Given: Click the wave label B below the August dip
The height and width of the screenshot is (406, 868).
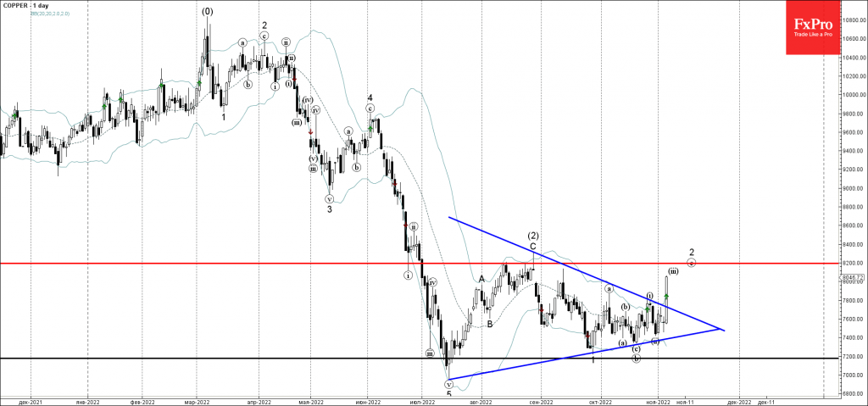Looking at the screenshot, I should tap(490, 323).
